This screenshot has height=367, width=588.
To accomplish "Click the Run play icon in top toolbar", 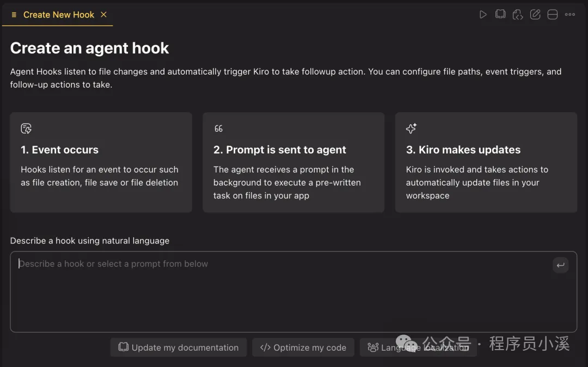I will click(483, 15).
